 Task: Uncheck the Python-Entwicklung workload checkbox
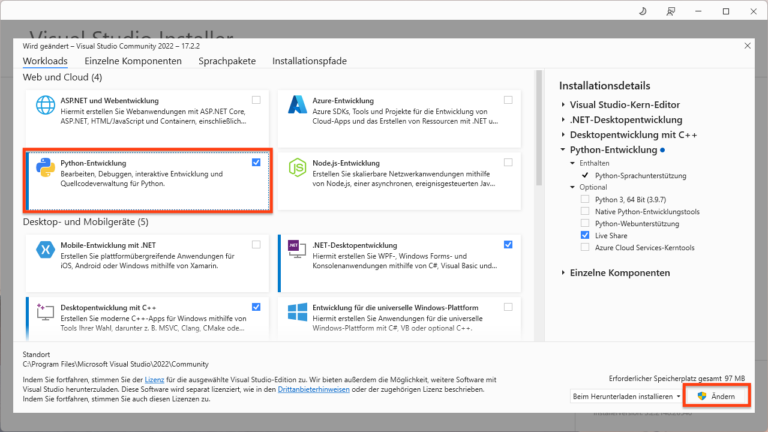click(x=256, y=162)
